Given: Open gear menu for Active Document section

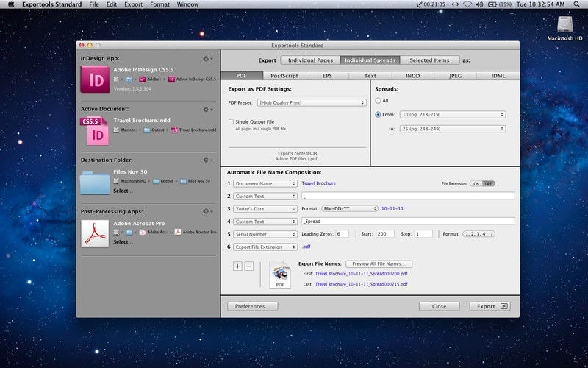Looking at the screenshot, I should point(208,109).
